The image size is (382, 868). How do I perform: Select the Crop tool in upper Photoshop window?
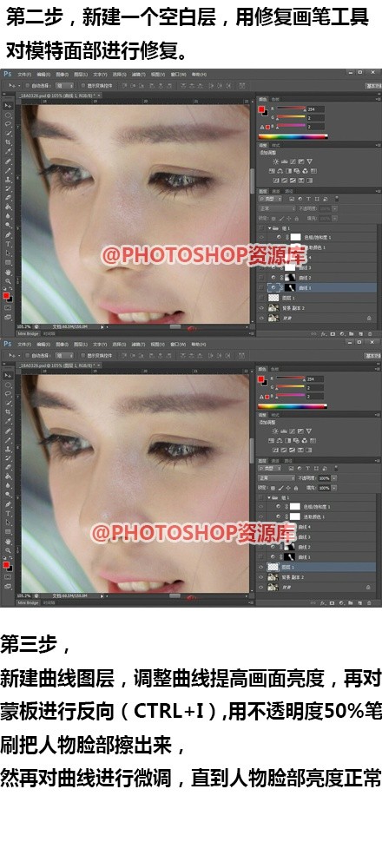8,142
